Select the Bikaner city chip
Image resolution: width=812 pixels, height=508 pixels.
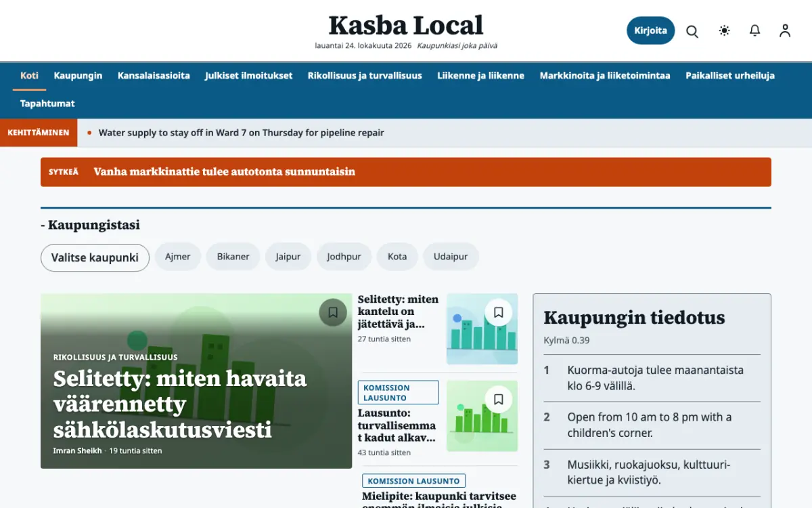pyautogui.click(x=233, y=257)
